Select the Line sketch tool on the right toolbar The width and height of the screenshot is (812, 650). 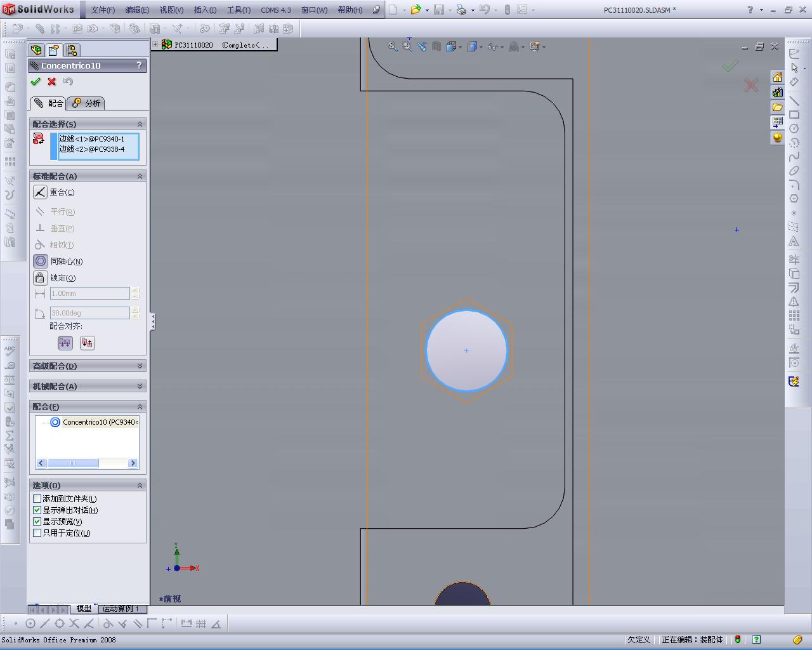pyautogui.click(x=794, y=100)
